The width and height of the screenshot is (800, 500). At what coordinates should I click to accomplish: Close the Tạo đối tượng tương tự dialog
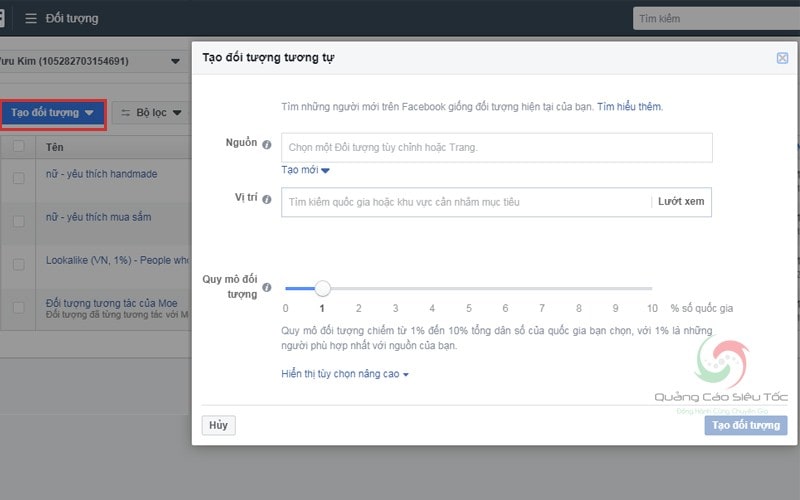point(782,58)
